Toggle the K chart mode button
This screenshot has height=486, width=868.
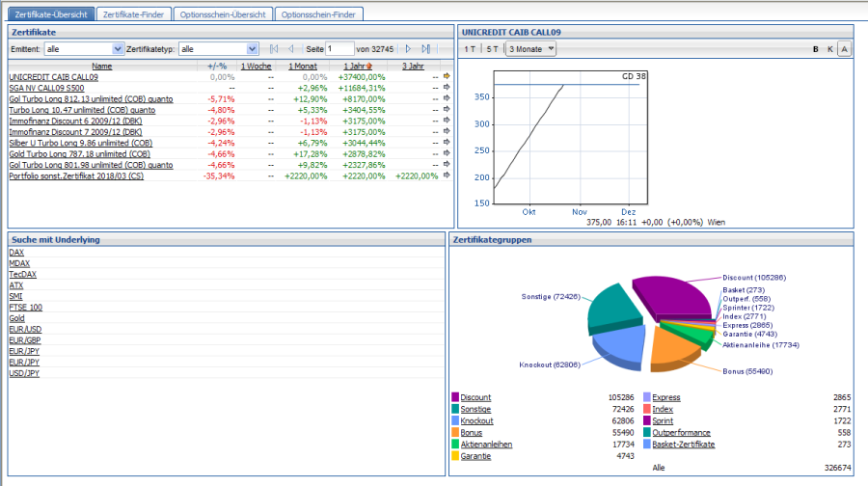tap(829, 48)
